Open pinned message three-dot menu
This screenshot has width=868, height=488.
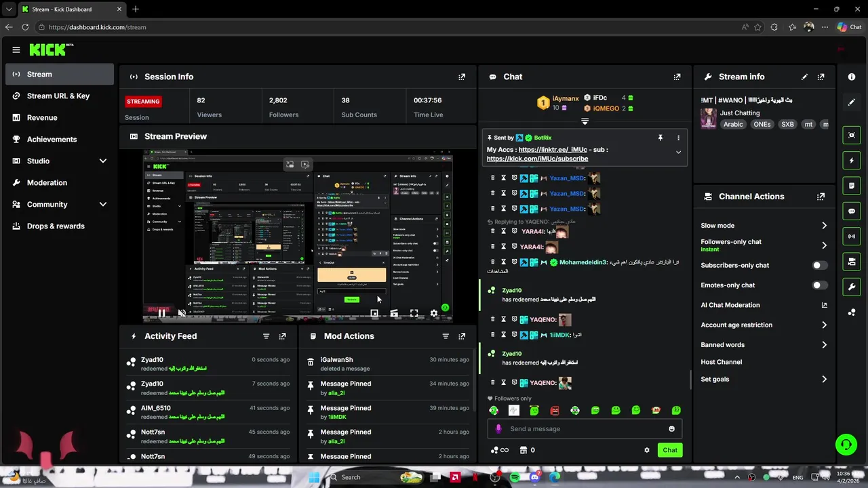(678, 138)
